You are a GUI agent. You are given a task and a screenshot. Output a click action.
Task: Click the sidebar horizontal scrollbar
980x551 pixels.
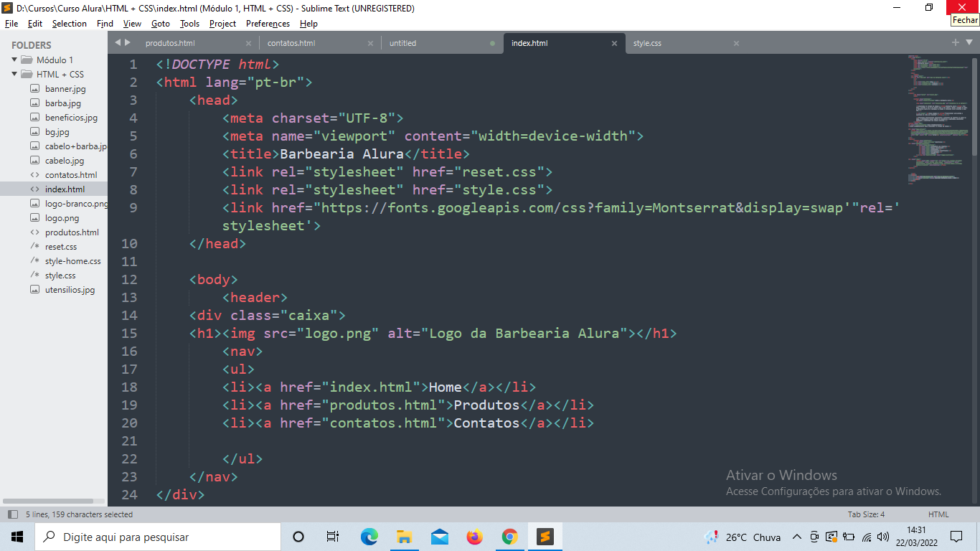[48, 501]
